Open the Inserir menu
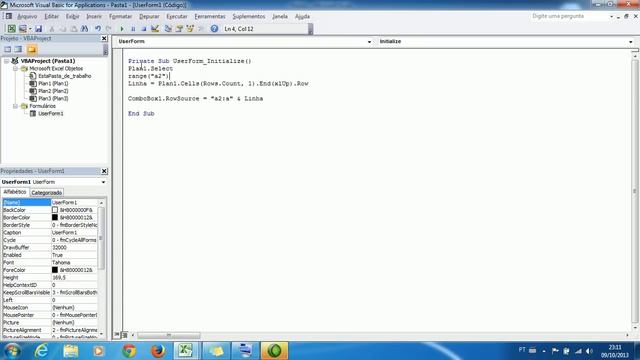Image resolution: width=640 pixels, height=360 pixels. [94, 16]
